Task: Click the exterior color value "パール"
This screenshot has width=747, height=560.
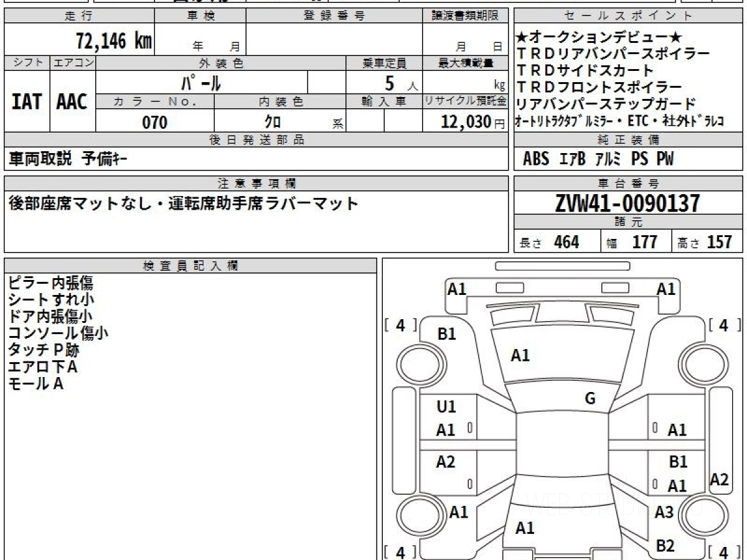Action: (201, 82)
